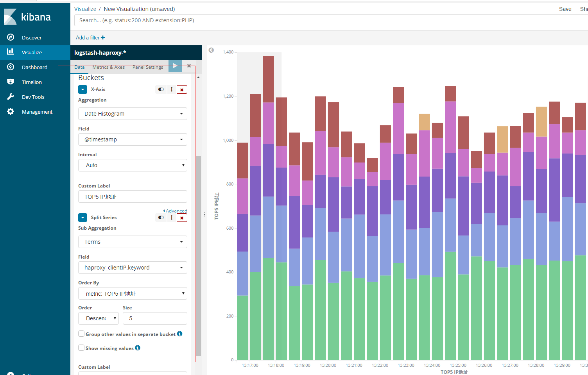Screen dimensions: 588x375
Task: Click the X-Axis reorder priority handle
Action: click(172, 89)
